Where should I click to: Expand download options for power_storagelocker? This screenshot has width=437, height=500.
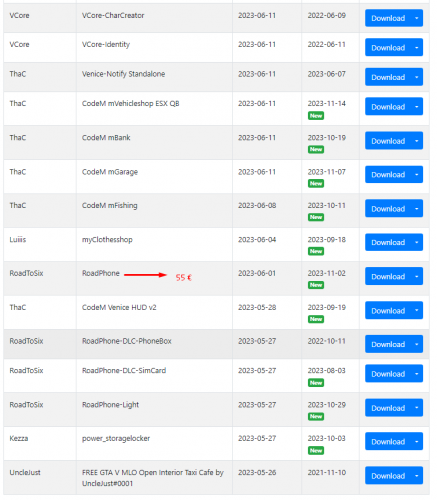coord(417,442)
